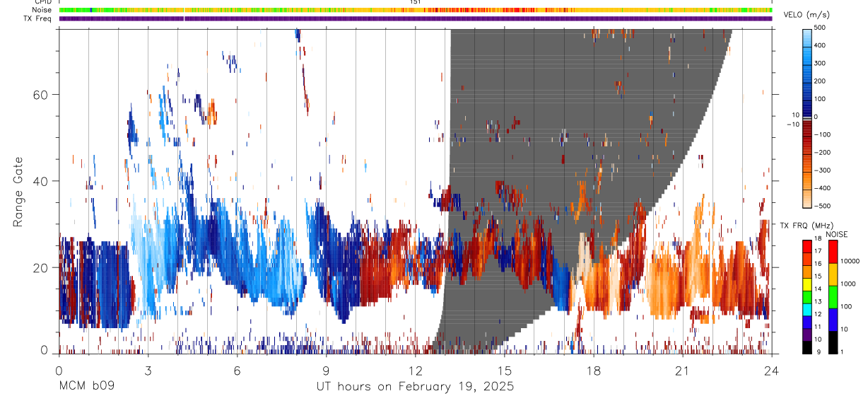This screenshot has width=868, height=401.
Task: Pick the yellow 14–15 MHz TX FRQ swatch
Action: click(x=807, y=283)
